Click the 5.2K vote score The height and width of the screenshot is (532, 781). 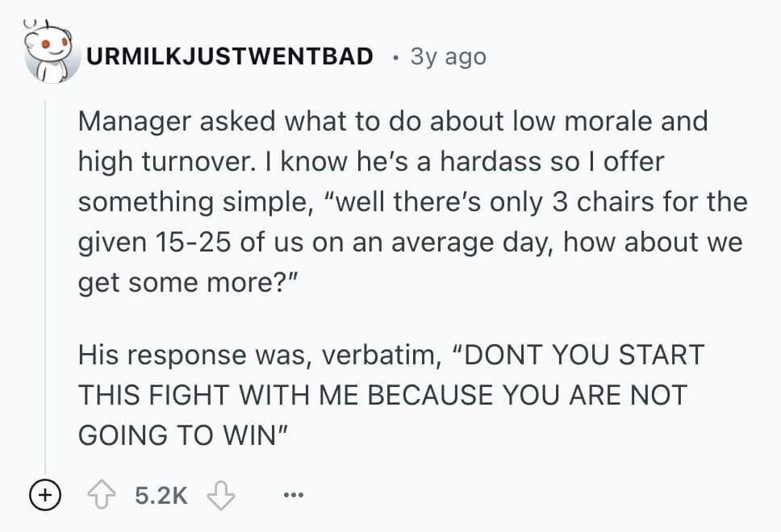tap(161, 495)
